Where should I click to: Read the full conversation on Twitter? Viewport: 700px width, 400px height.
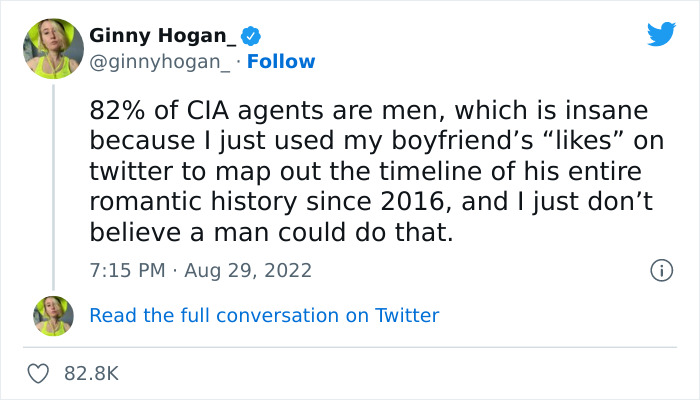pos(264,315)
